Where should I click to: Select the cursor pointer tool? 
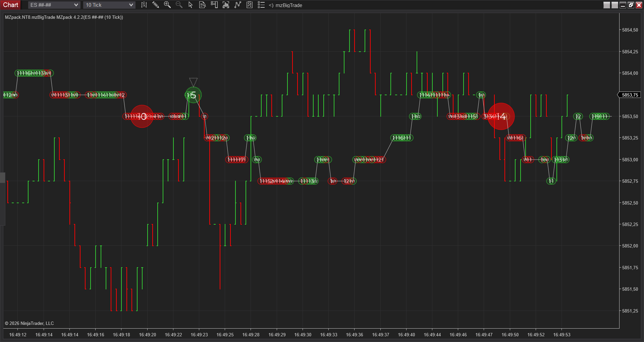pyautogui.click(x=191, y=5)
